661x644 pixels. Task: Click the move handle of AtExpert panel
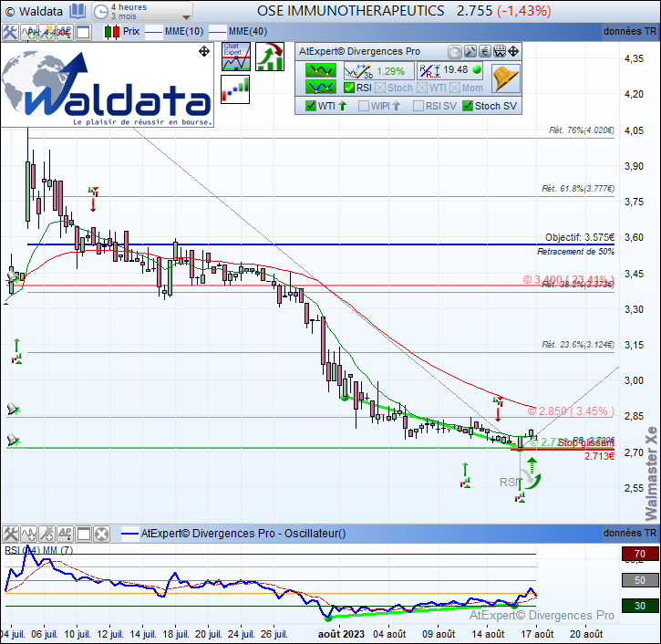tap(513, 52)
